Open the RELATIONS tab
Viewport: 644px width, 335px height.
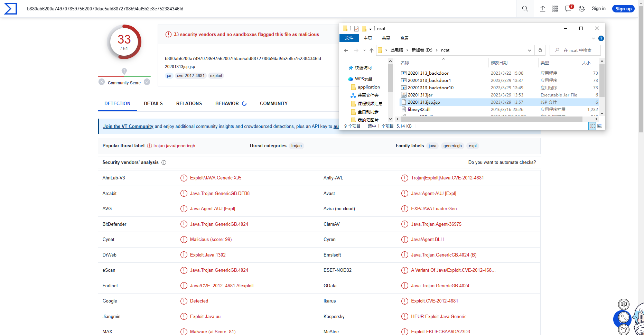[189, 103]
